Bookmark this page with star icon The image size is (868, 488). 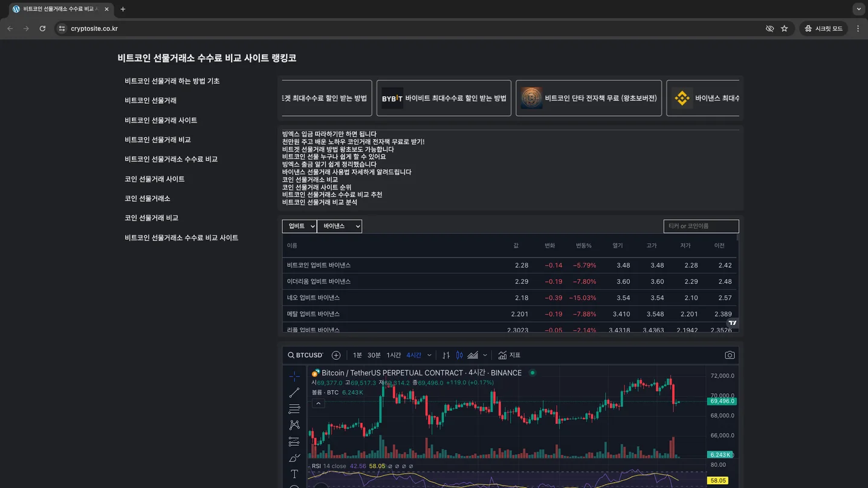click(x=785, y=28)
